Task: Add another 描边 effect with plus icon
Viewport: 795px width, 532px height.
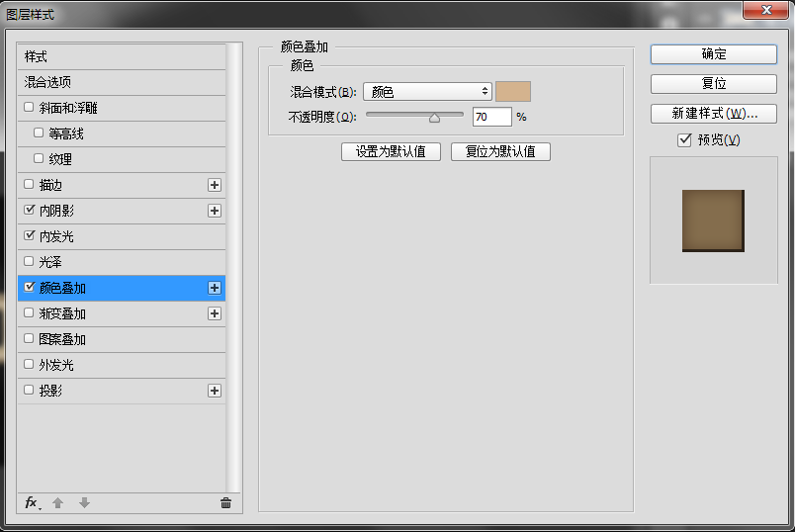Action: tap(215, 185)
